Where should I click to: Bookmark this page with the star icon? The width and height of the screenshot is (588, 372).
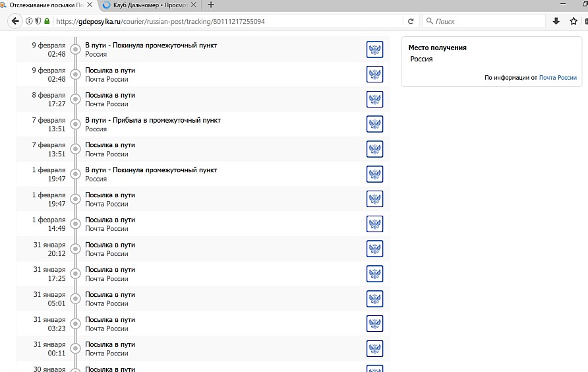573,21
